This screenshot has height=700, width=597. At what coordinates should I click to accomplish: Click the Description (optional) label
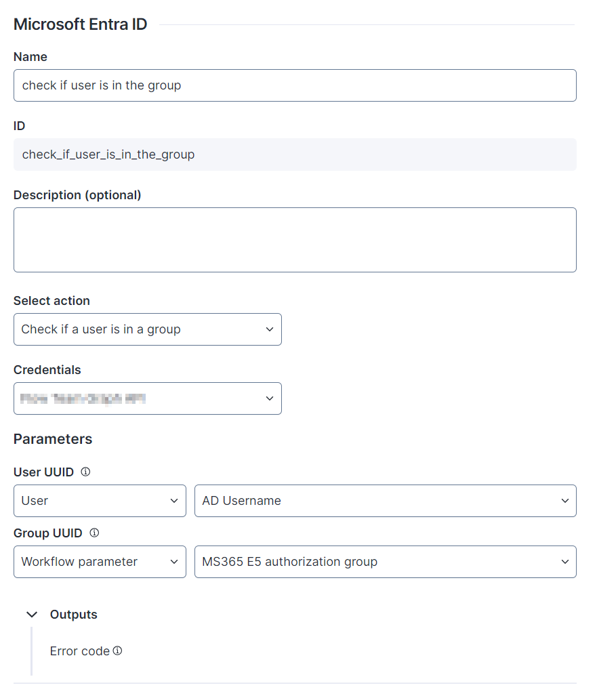click(x=77, y=195)
